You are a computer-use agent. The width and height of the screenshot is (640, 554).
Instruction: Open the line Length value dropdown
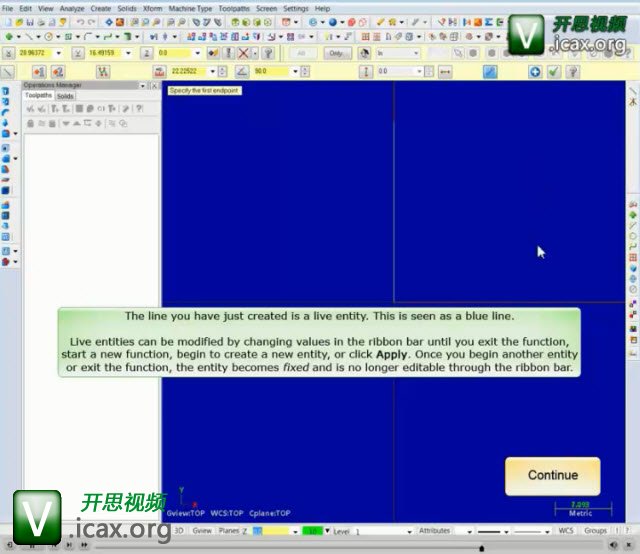point(213,71)
